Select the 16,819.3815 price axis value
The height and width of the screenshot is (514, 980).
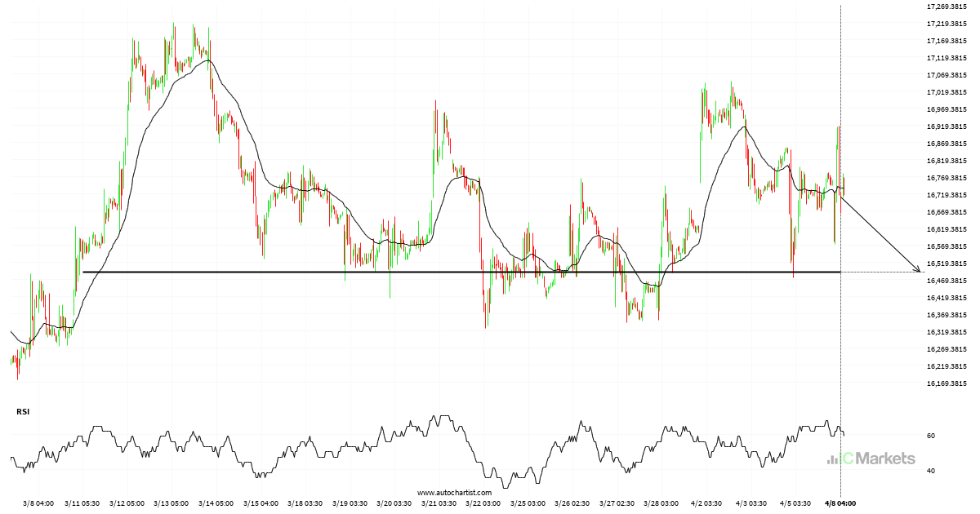[x=947, y=161]
